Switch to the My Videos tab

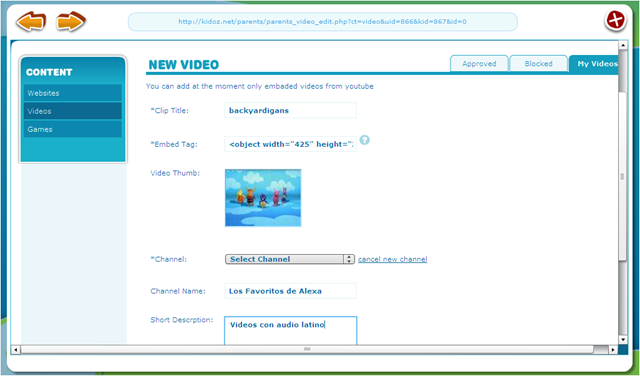point(594,64)
